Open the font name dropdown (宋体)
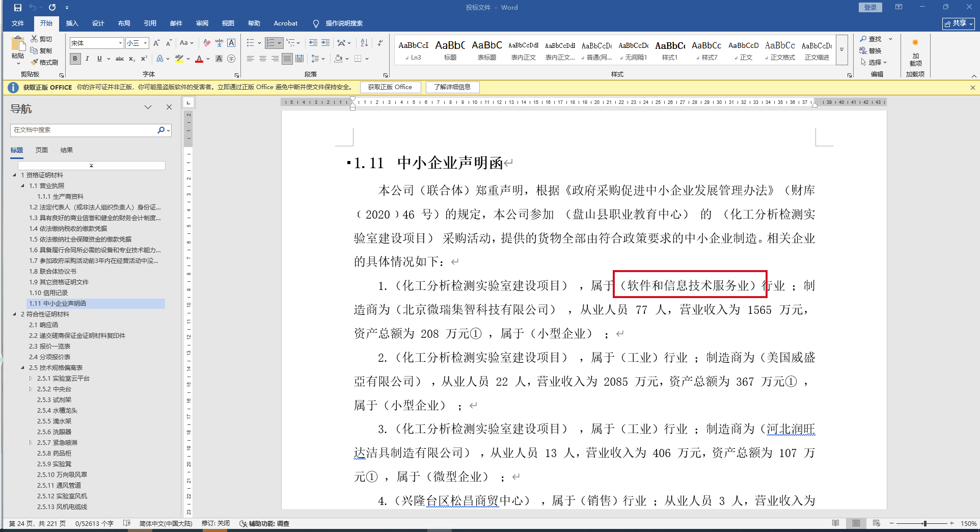The height and width of the screenshot is (532, 980). (120, 43)
